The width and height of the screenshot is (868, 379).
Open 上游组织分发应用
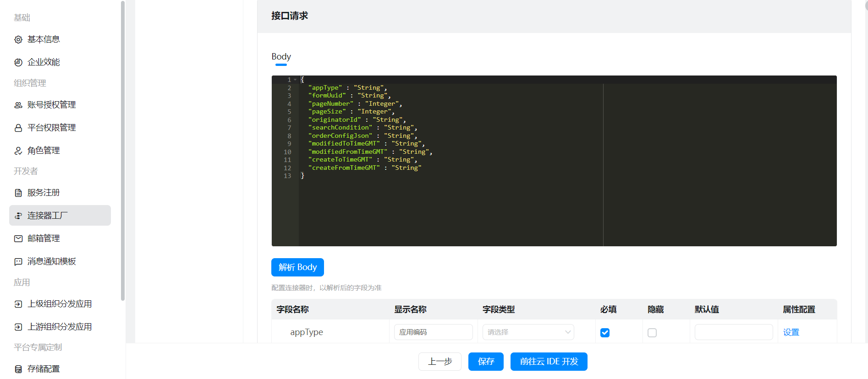(x=60, y=327)
